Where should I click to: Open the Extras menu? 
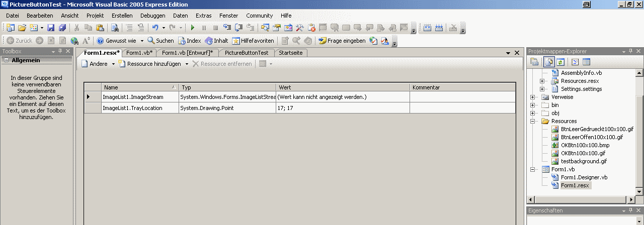pos(204,16)
